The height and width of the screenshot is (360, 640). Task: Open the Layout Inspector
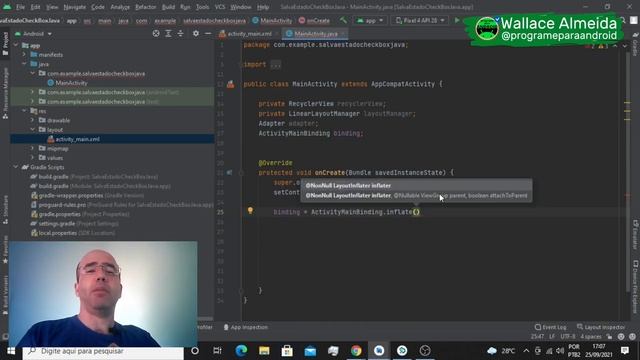[x=601, y=327]
